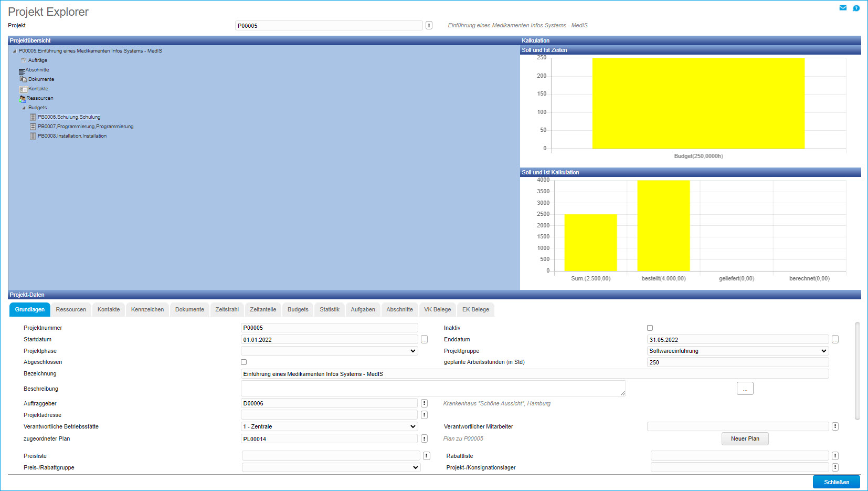Toggle the Inaktiv checkbox
868x491 pixels.
point(650,328)
